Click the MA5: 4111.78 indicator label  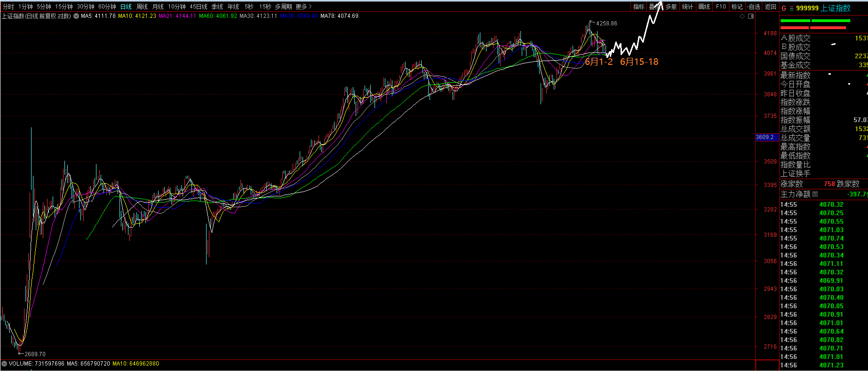point(98,16)
